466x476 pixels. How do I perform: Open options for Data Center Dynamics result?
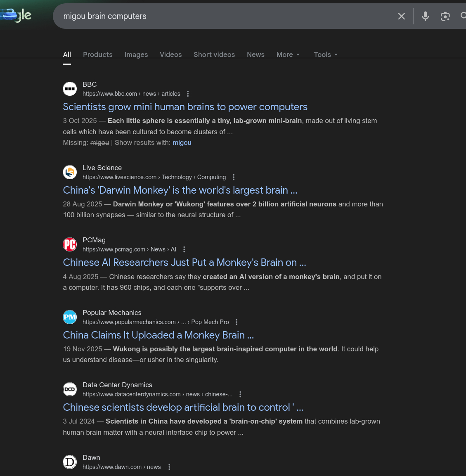(240, 394)
